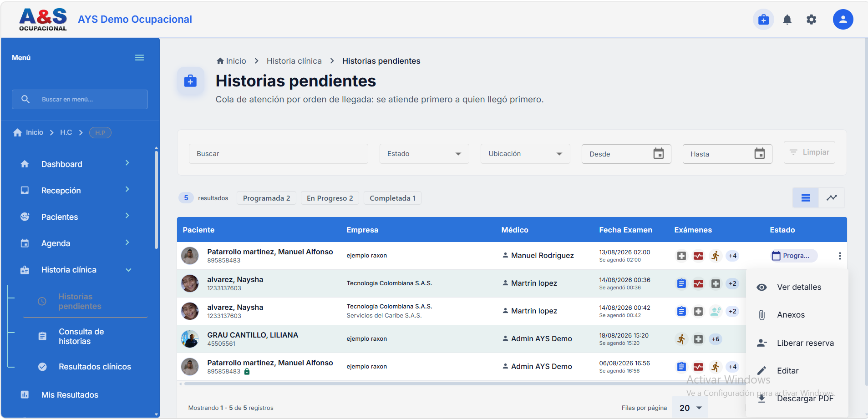This screenshot has width=868, height=419.
Task: Click the clipboard exam icon in the 14/08/2026 00:36 row
Action: click(x=681, y=283)
